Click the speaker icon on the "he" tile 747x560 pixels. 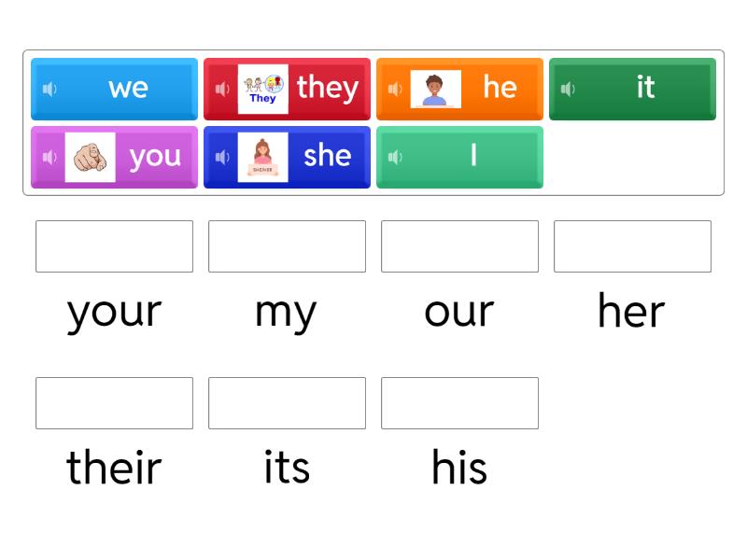point(394,89)
